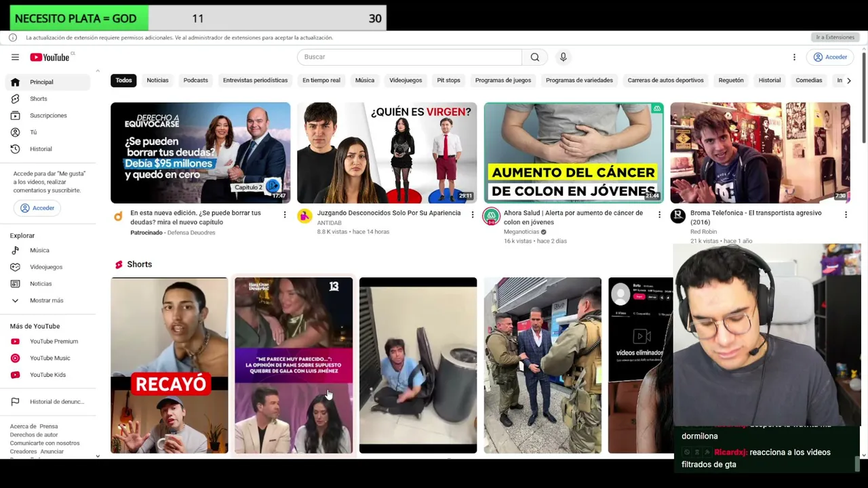
Task: Focus the Buscar search field
Action: coord(410,57)
